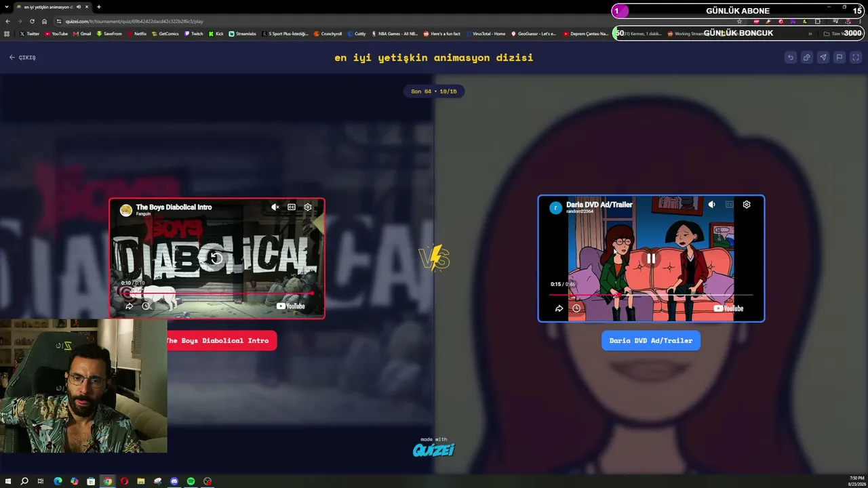Click the Fanguin channel avatar

click(126, 210)
